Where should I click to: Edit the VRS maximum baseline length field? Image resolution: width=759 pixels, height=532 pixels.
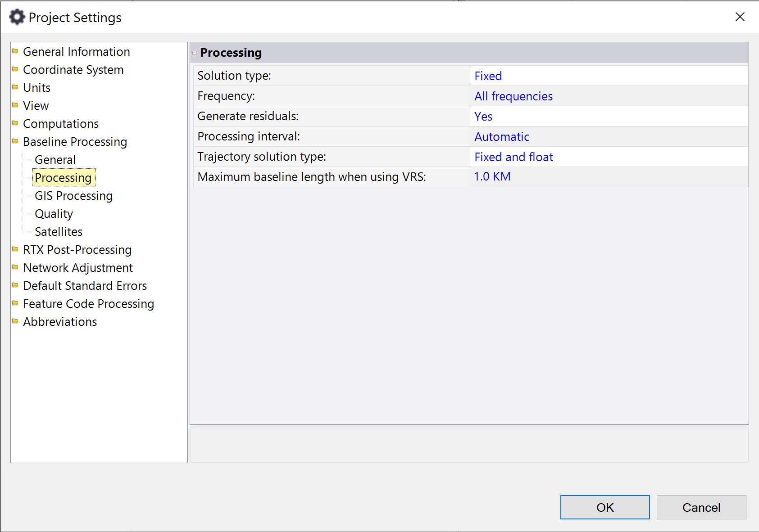tap(492, 177)
